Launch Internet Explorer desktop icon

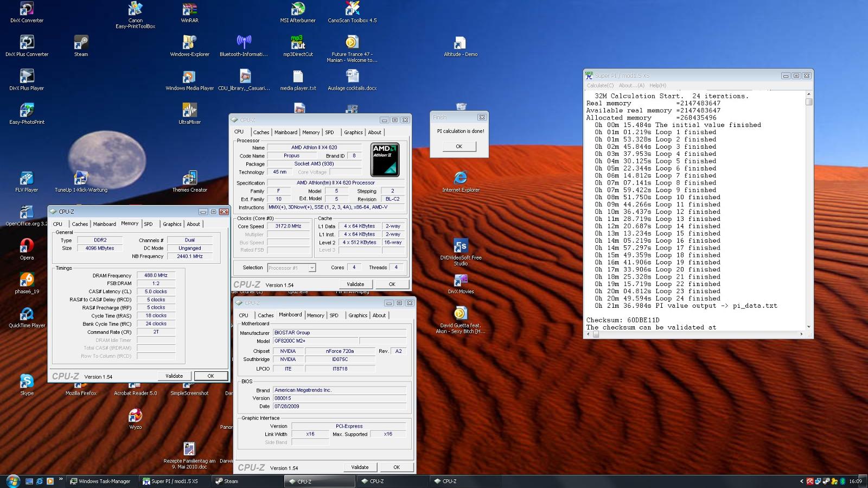tap(461, 181)
